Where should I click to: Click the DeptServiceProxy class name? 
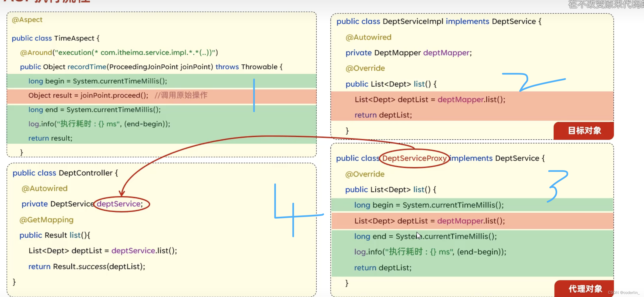click(414, 158)
